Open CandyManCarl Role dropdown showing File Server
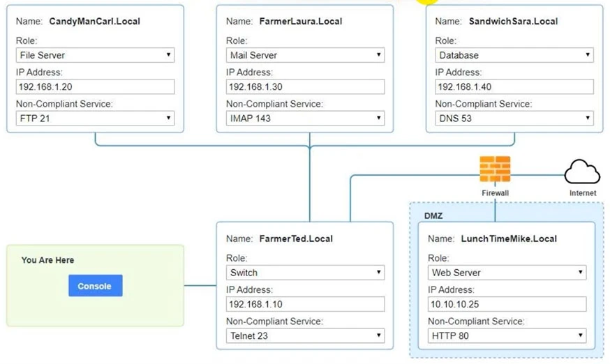This screenshot has width=610, height=364. [95, 55]
